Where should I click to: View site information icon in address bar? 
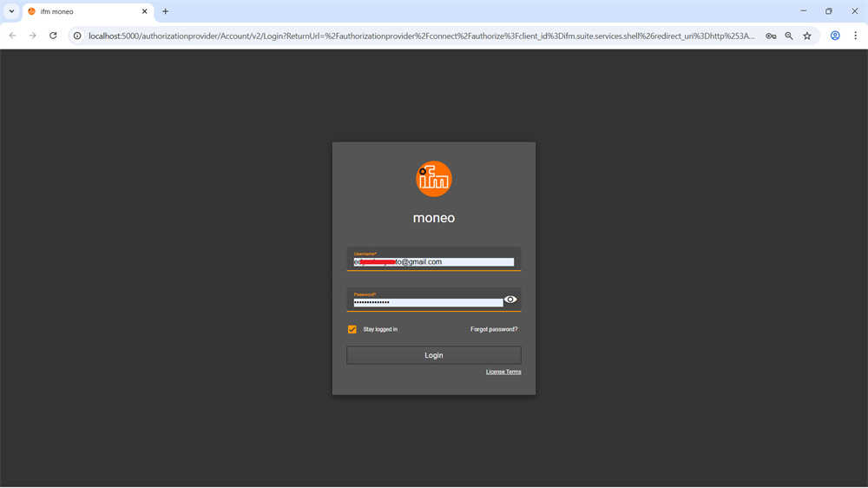[77, 36]
